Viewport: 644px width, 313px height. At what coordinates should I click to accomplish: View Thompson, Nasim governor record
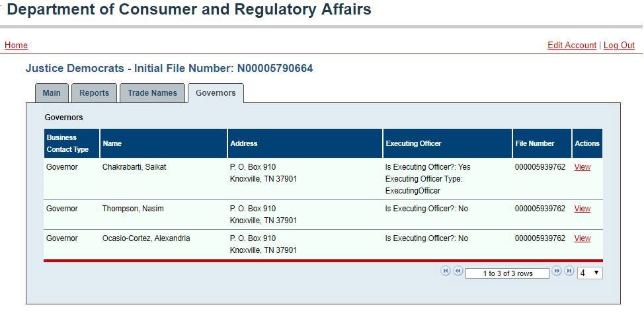point(583,209)
